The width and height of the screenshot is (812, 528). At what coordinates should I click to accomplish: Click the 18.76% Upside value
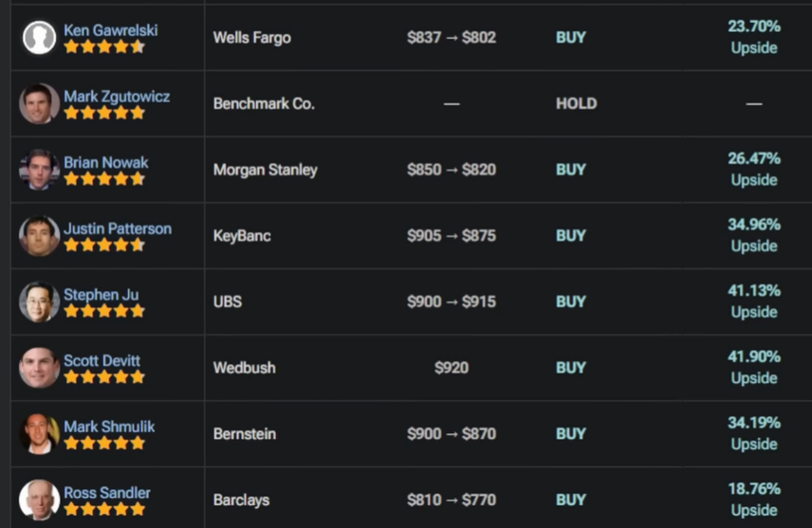pos(754,499)
